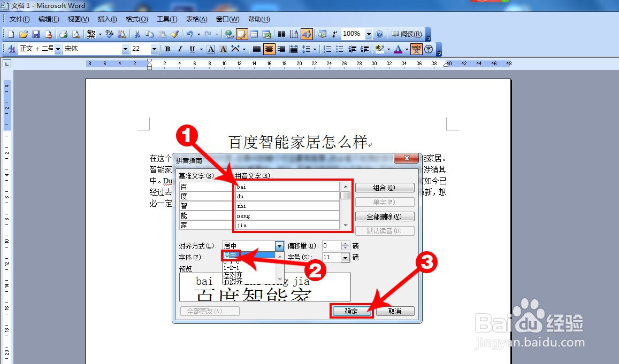
Task: Toggle italic formatting
Action: pyautogui.click(x=180, y=49)
